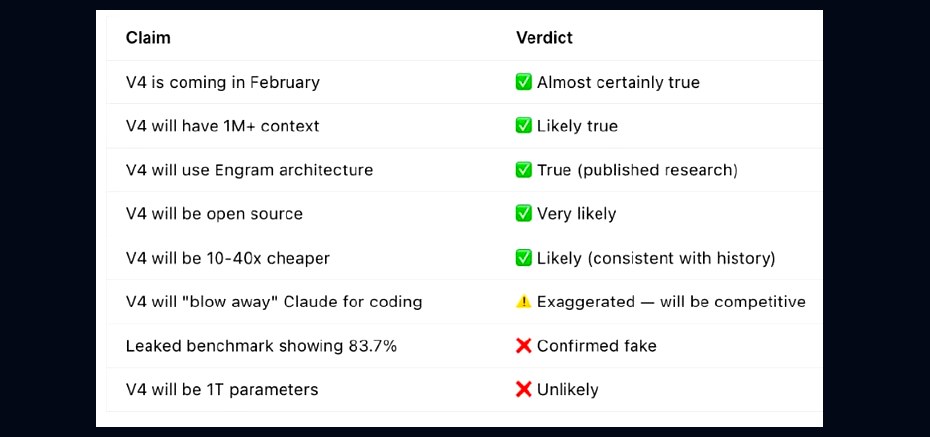Click the blow away Claude for coding claim

tap(274, 302)
